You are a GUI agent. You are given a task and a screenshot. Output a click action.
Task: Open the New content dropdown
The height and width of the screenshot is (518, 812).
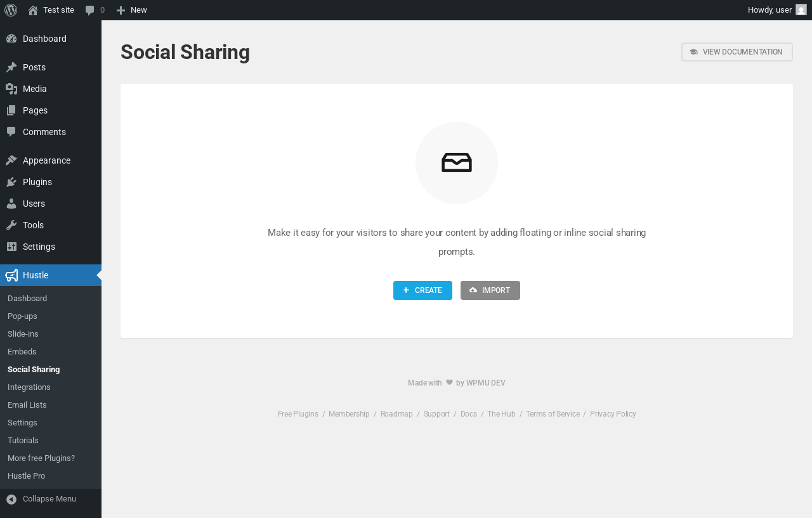click(131, 10)
